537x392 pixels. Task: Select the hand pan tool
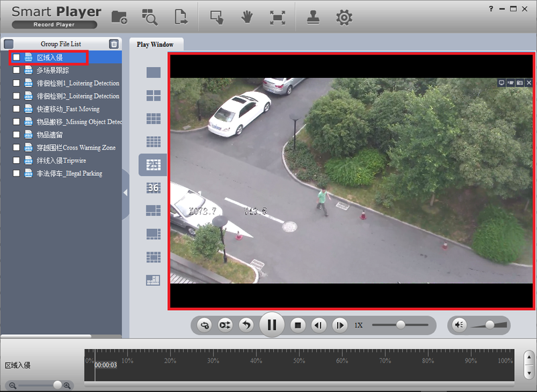click(x=246, y=17)
